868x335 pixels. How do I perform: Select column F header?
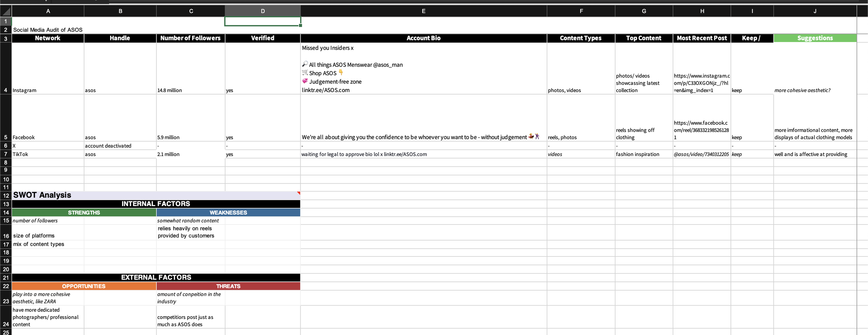tap(581, 11)
